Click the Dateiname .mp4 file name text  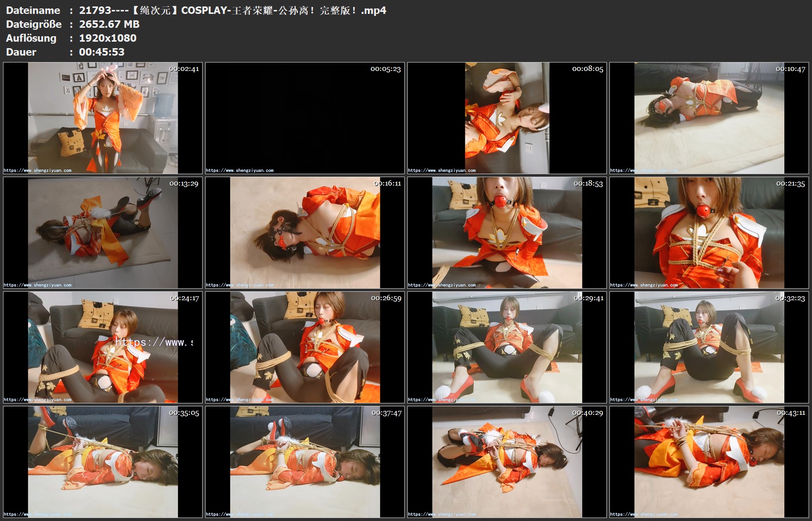[x=232, y=10]
